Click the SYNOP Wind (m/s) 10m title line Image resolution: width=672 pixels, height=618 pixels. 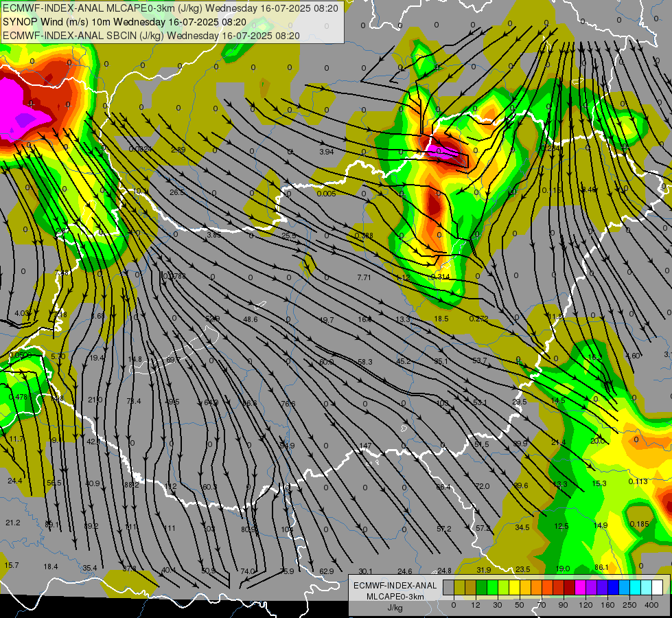pos(124,22)
